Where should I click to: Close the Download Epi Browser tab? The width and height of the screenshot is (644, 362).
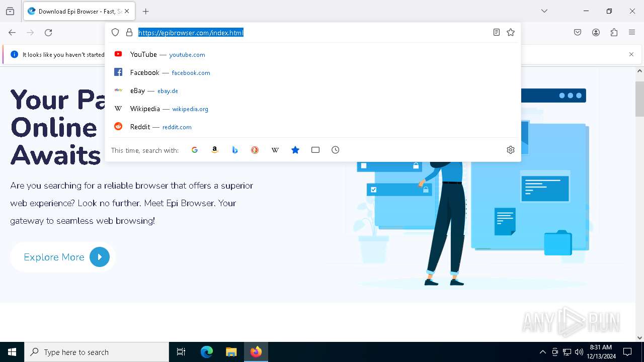click(x=127, y=11)
